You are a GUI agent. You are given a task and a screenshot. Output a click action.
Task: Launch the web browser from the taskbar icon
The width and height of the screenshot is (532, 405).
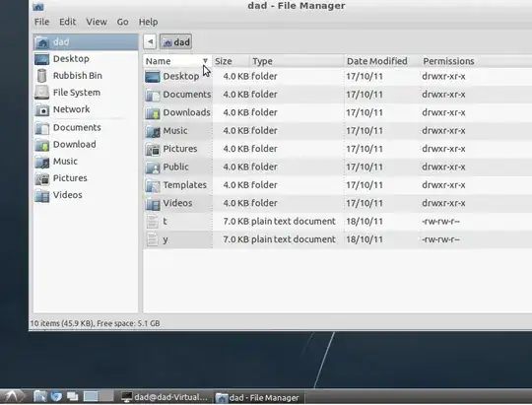point(56,396)
